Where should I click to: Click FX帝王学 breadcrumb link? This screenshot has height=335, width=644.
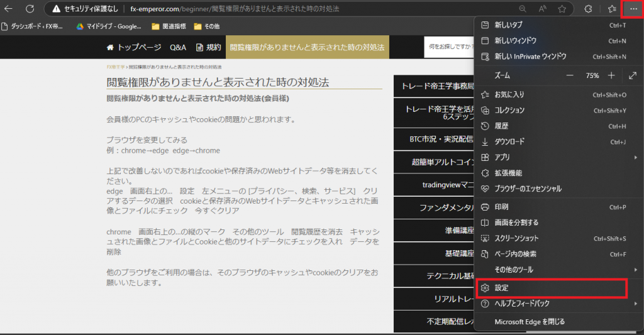(x=116, y=67)
